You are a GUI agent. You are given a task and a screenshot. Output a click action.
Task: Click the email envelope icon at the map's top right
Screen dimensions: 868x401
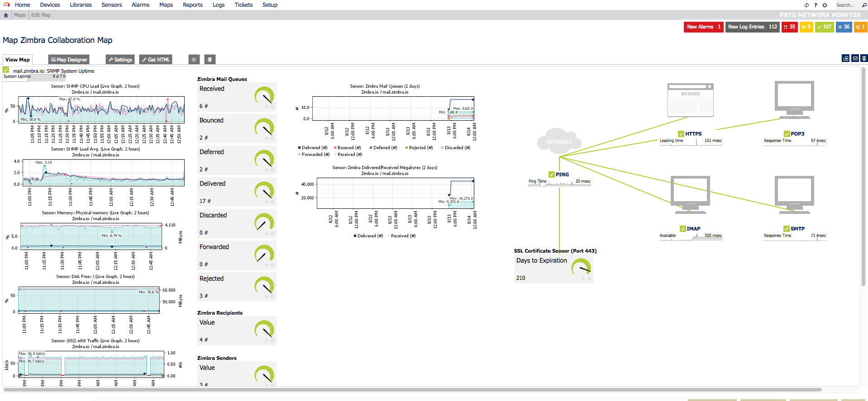(x=855, y=58)
